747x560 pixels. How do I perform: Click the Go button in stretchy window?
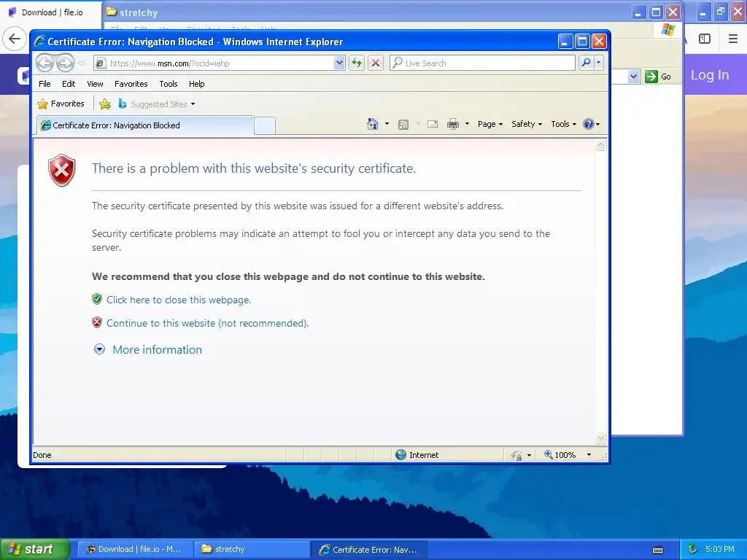point(658,76)
